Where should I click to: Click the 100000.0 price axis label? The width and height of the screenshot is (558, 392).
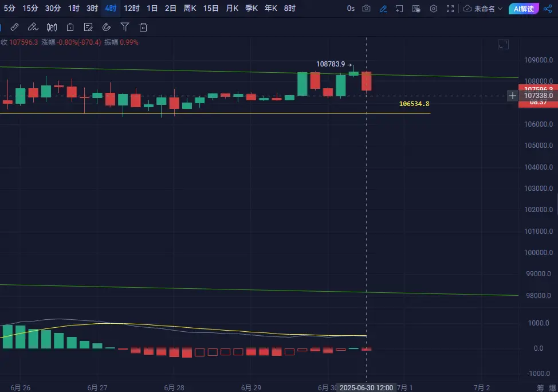coord(539,252)
